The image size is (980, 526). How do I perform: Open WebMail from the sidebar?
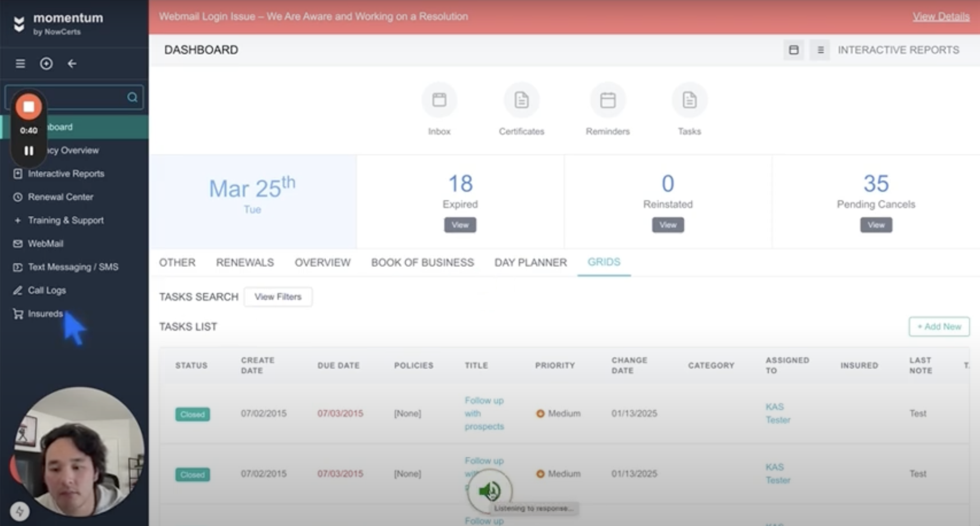coord(46,244)
